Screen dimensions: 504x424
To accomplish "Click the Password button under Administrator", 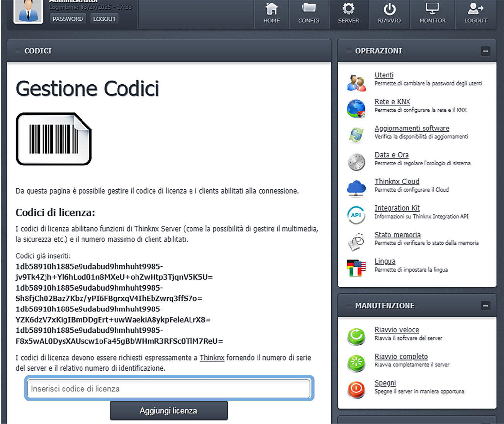I will [x=68, y=19].
